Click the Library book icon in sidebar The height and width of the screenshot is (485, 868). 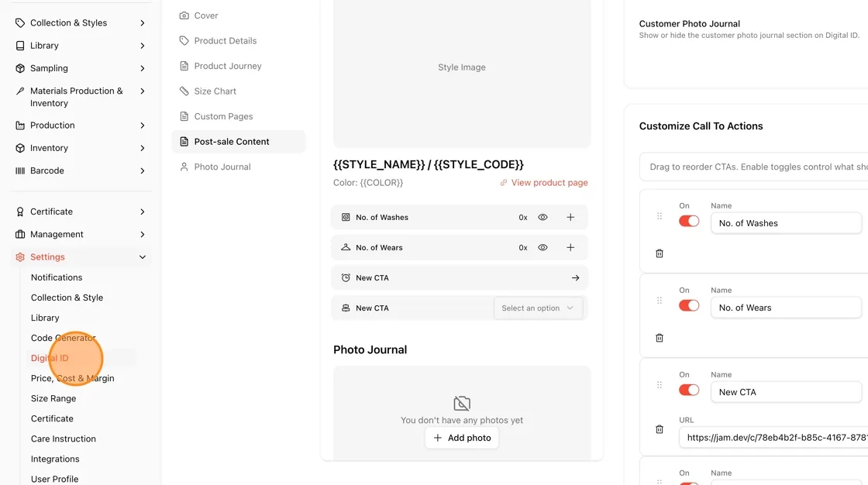click(20, 46)
